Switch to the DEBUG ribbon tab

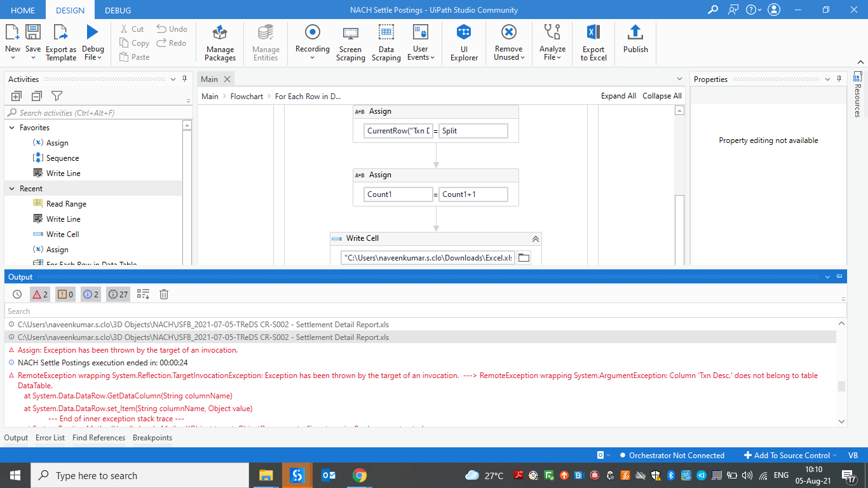pos(118,10)
